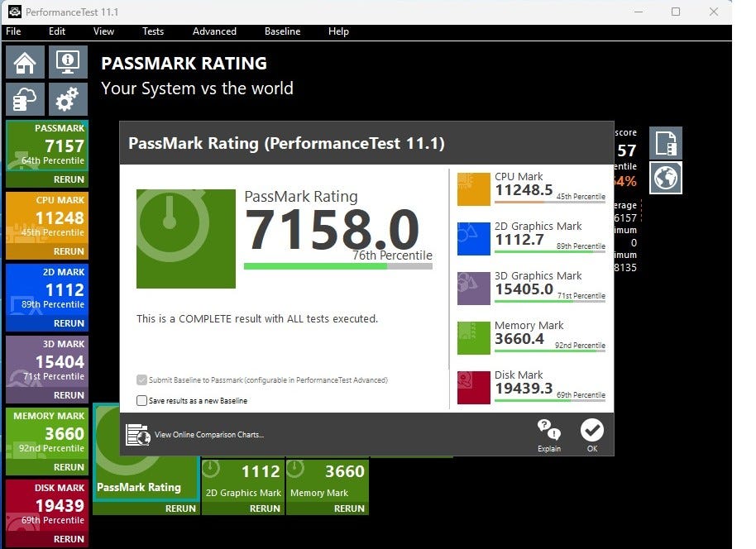The width and height of the screenshot is (756, 549).
Task: Rerun under PassMark Rating bottom tile
Action: [x=146, y=508]
